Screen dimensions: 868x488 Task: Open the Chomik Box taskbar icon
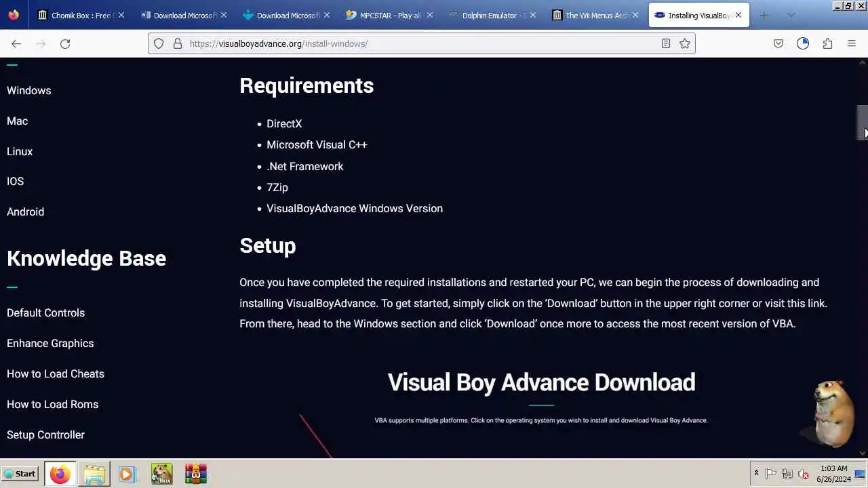tap(161, 474)
